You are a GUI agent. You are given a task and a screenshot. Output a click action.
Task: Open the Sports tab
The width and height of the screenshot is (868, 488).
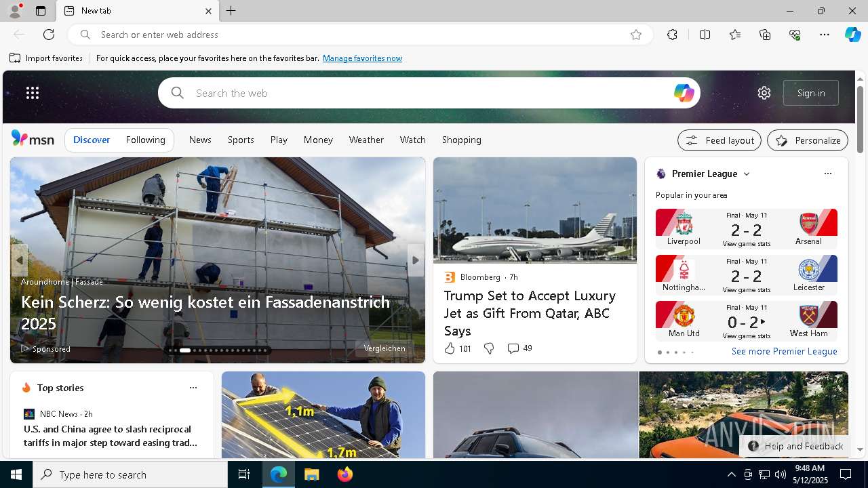(x=241, y=140)
